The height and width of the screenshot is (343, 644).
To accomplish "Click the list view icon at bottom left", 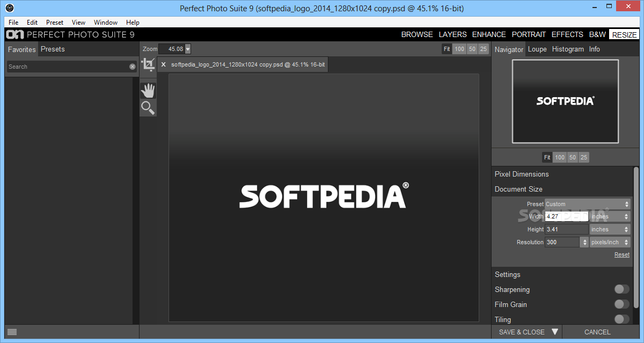I will click(12, 332).
